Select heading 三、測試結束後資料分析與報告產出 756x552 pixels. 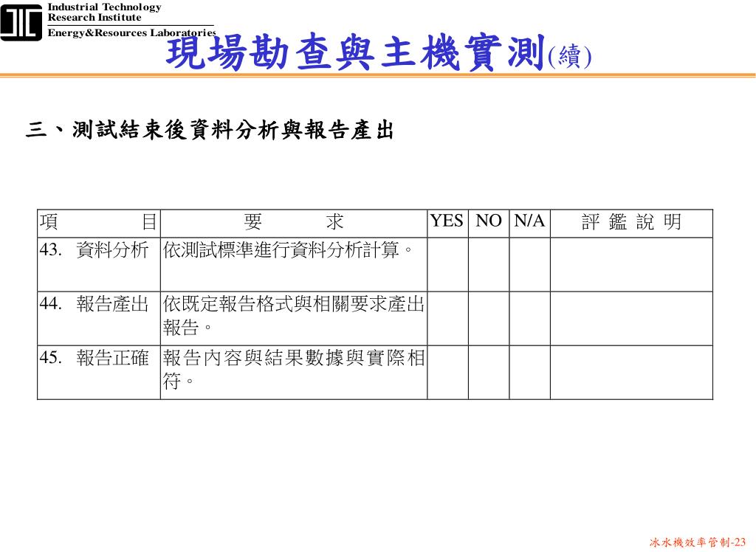click(x=210, y=130)
